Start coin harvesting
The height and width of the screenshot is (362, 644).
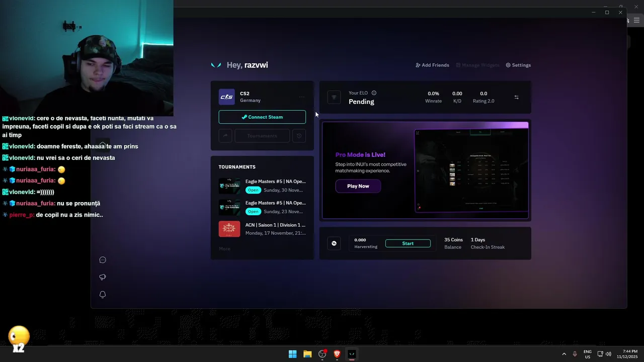(x=408, y=243)
